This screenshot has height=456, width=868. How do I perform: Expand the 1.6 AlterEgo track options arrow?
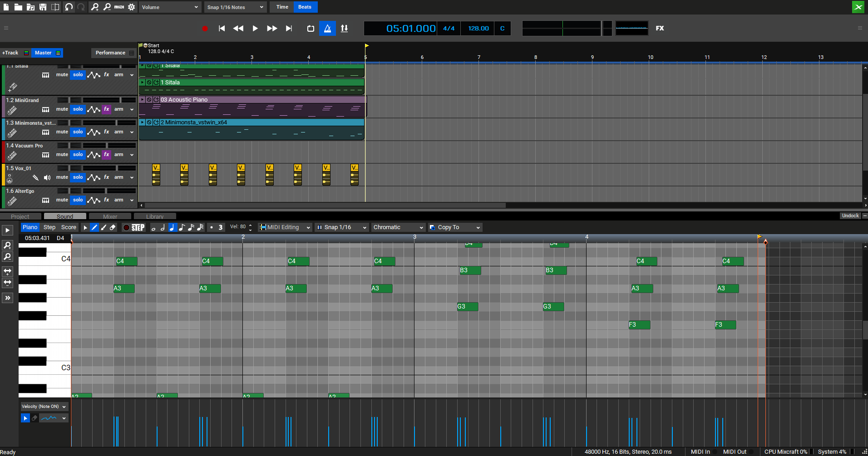(132, 200)
